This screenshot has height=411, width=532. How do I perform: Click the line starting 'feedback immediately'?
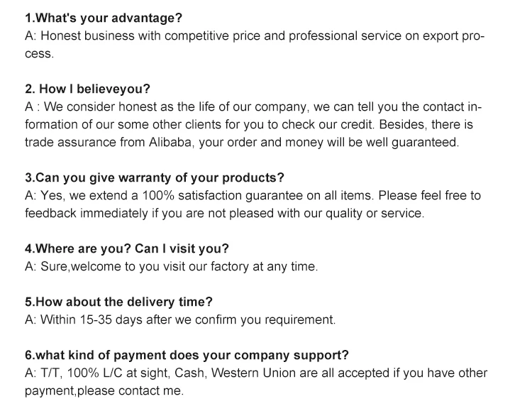224,214
